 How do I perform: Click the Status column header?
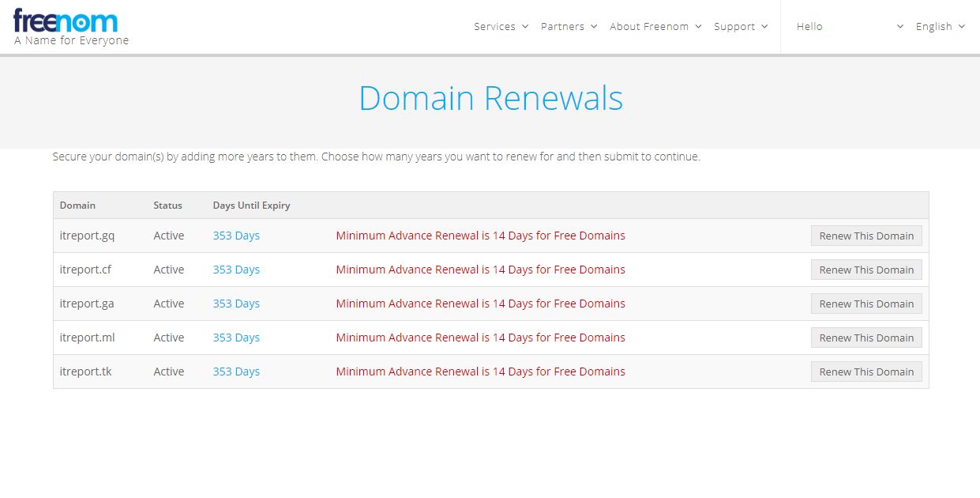tap(167, 205)
